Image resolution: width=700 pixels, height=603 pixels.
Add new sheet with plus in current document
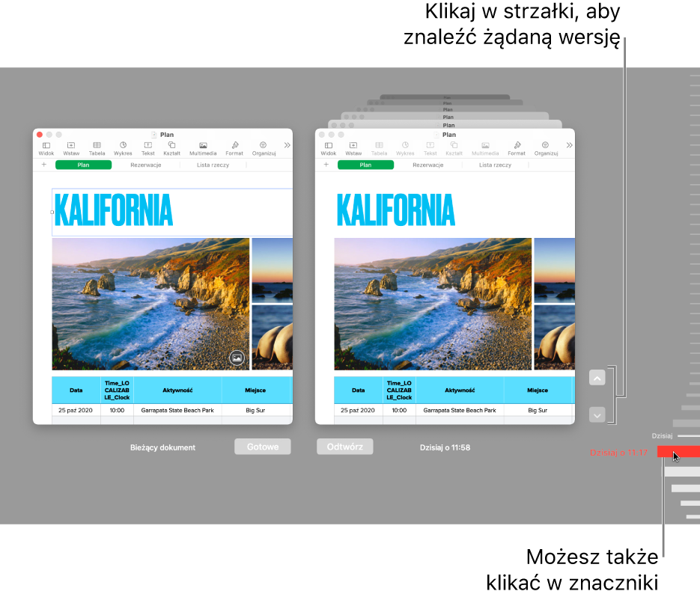click(43, 165)
